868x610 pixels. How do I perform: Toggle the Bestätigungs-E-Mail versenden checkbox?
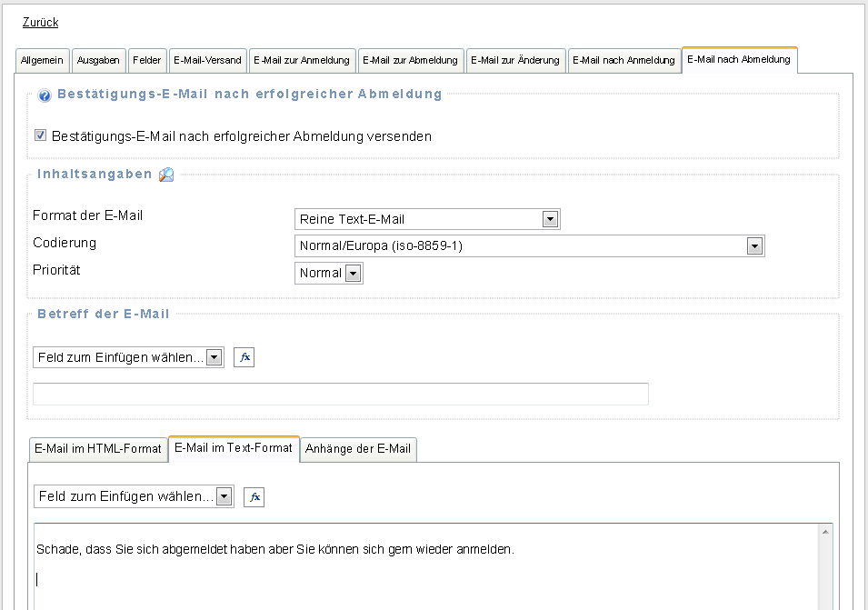pyautogui.click(x=40, y=135)
